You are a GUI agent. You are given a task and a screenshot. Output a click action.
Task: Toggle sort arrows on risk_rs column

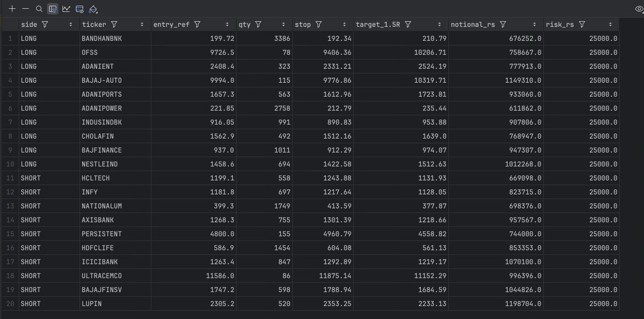point(611,25)
